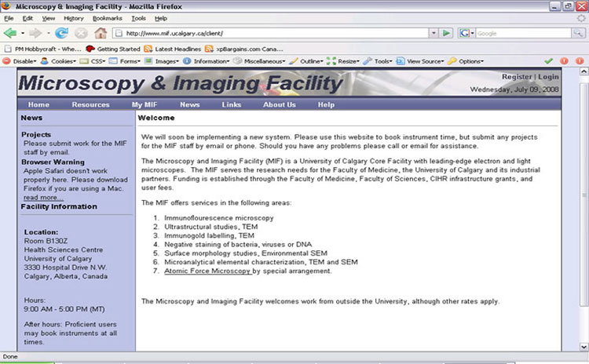Open the About Us nav item
The image size is (589, 364).
click(280, 104)
